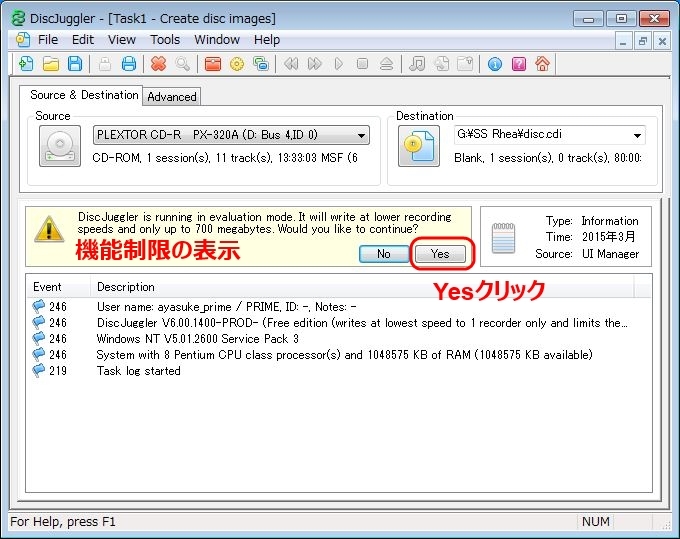Open the Edit menu
Screen dimensions: 680x539
point(83,40)
